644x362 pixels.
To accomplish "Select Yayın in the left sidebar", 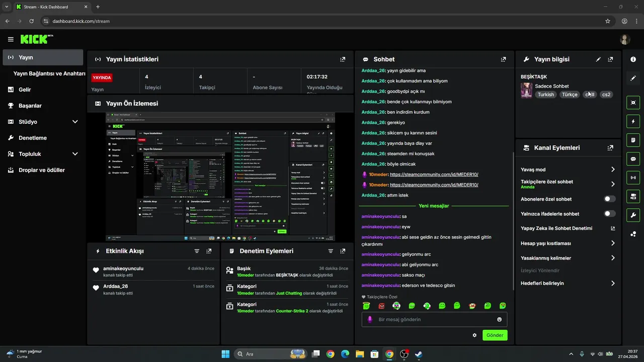I will [43, 57].
